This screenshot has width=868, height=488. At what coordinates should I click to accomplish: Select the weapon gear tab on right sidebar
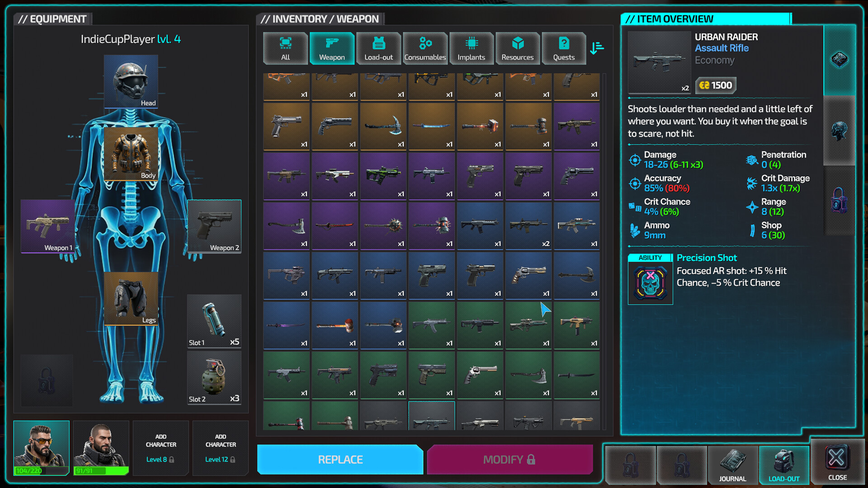pos(839,59)
